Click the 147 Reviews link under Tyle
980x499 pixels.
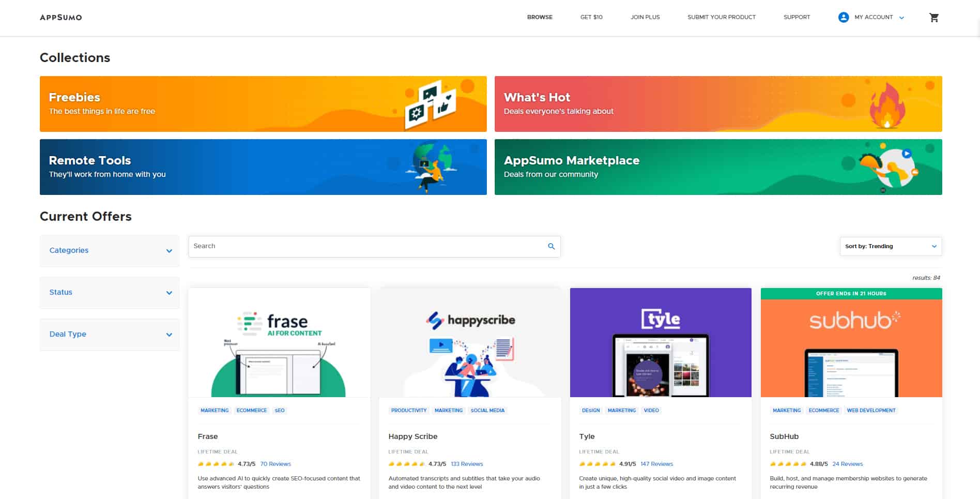tap(656, 464)
